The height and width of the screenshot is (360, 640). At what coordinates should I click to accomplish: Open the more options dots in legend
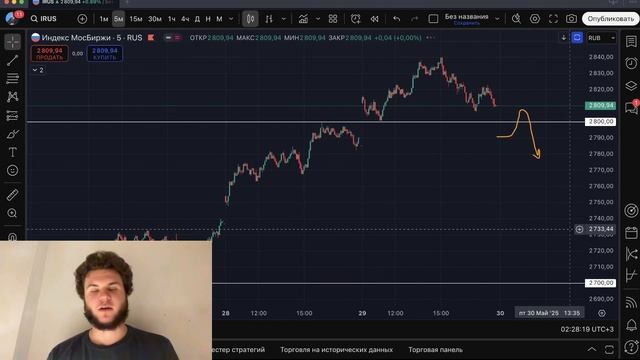[430, 38]
